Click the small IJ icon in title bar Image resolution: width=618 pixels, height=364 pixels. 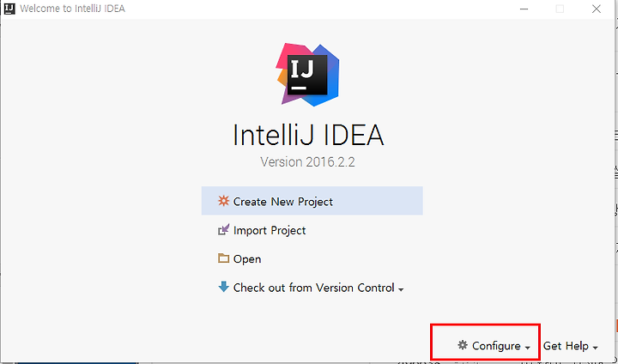(x=9, y=9)
